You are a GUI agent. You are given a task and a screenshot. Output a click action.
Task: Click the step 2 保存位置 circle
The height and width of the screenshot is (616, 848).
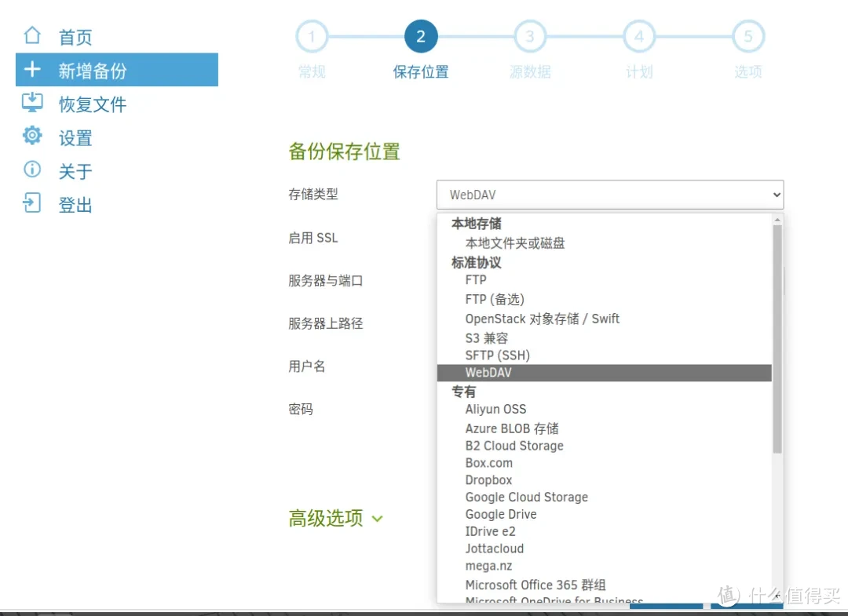pos(421,36)
